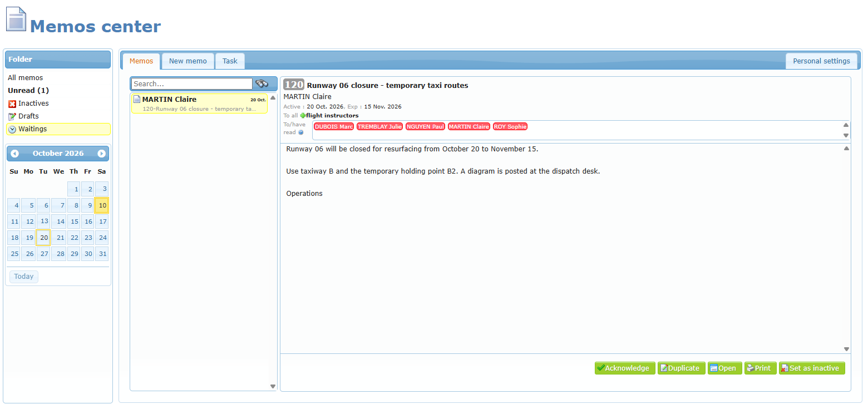Image resolution: width=868 pixels, height=409 pixels.
Task: Click the TREMBLAY Julie recipient tag
Action: 379,127
